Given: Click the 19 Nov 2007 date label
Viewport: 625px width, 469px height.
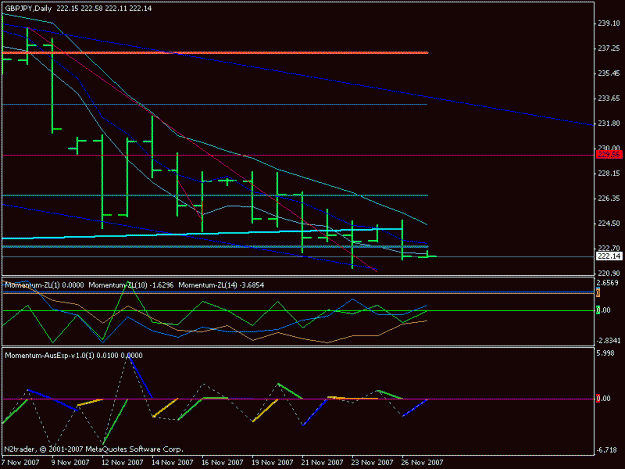Looking at the screenshot, I should click(x=272, y=462).
